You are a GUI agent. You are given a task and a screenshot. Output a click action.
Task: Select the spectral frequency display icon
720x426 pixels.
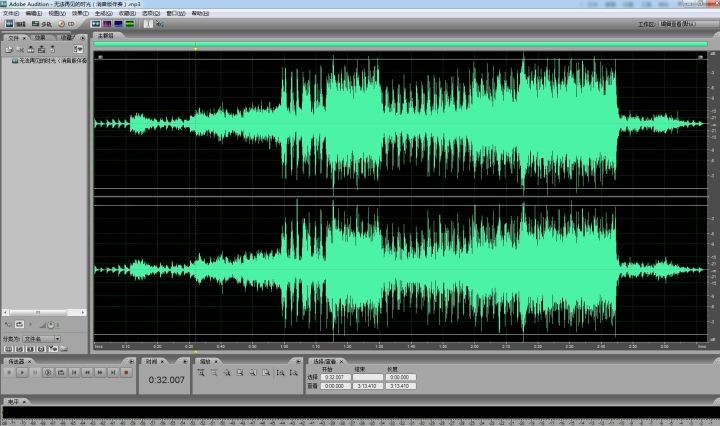[105, 23]
